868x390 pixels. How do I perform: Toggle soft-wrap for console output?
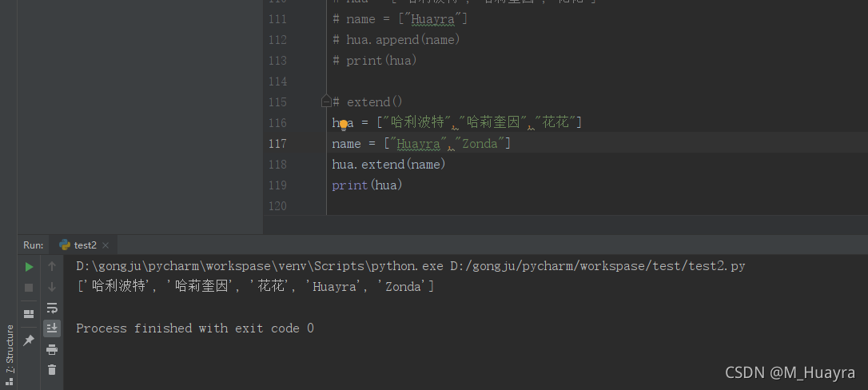pos(52,308)
